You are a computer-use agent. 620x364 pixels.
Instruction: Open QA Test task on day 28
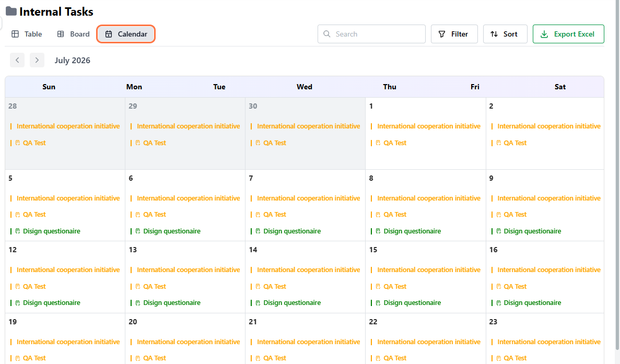tap(34, 143)
